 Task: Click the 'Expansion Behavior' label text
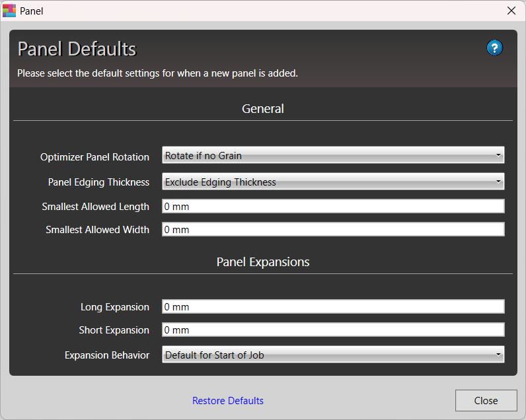coord(107,355)
